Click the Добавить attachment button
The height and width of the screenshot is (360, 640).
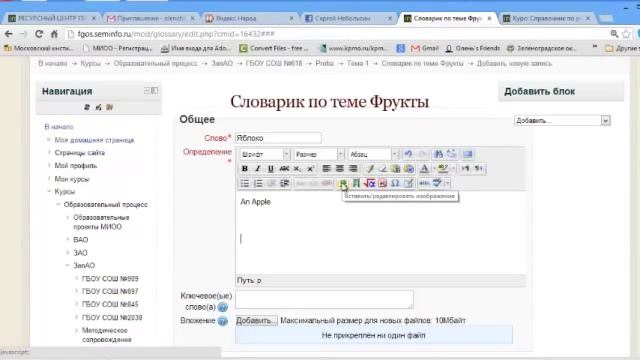(x=256, y=320)
